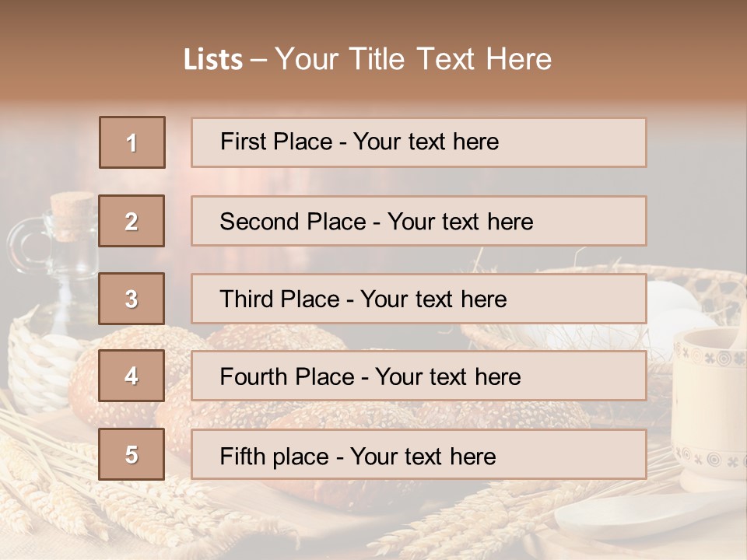Select the number 4 square
Image resolution: width=747 pixels, height=560 pixels.
(x=132, y=376)
